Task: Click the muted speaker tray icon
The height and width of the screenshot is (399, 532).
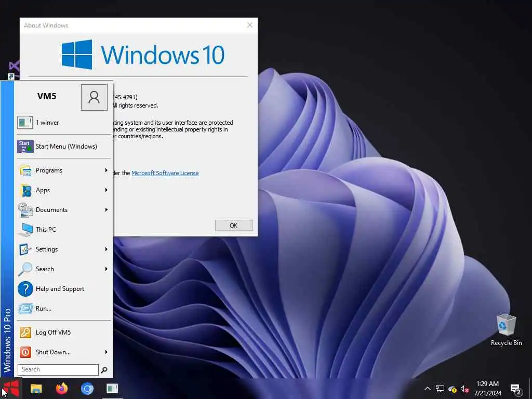Action: click(464, 389)
